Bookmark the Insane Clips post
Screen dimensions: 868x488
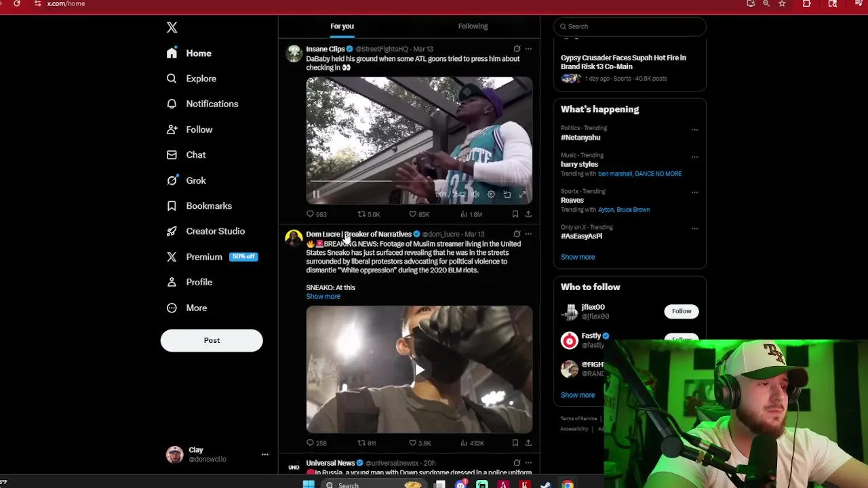pyautogui.click(x=515, y=214)
